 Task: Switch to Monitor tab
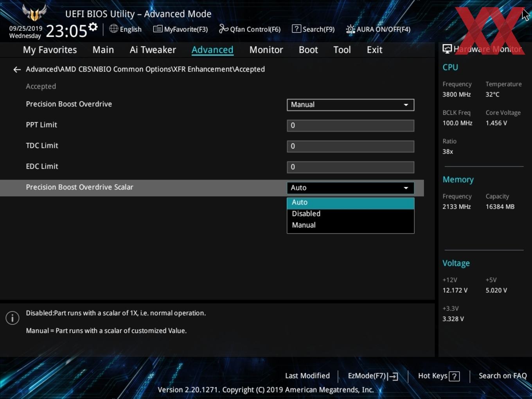tap(266, 50)
